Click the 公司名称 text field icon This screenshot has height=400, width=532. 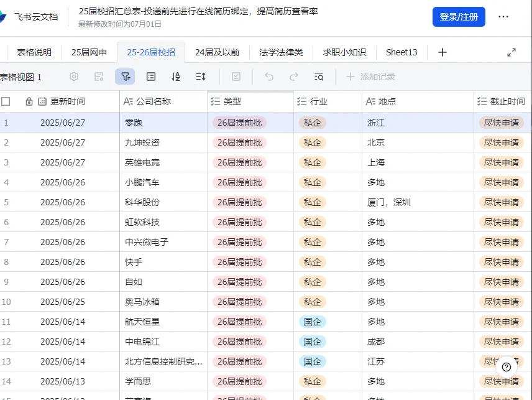(x=128, y=101)
